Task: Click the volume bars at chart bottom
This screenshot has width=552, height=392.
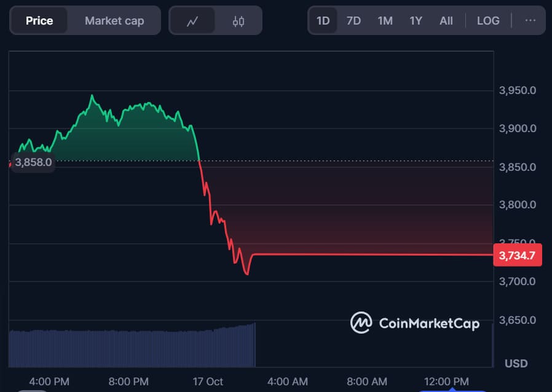Action: point(132,348)
